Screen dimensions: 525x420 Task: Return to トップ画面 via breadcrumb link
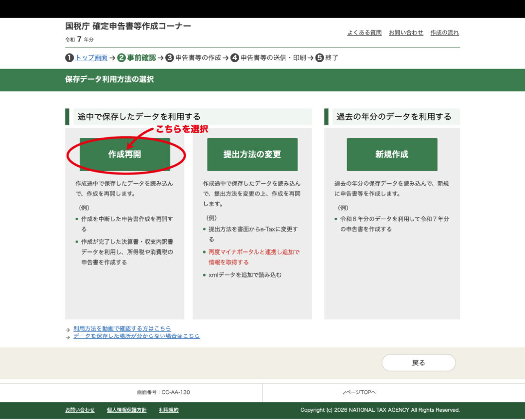[x=91, y=58]
